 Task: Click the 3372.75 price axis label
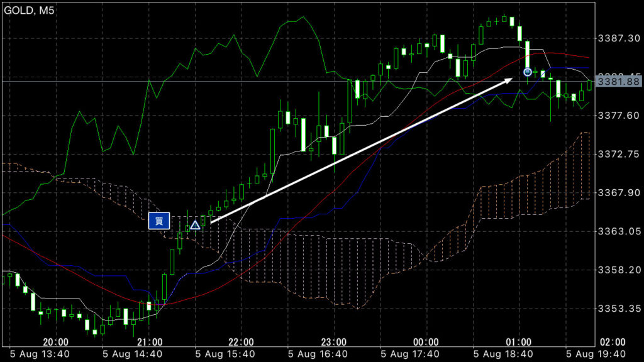point(618,154)
